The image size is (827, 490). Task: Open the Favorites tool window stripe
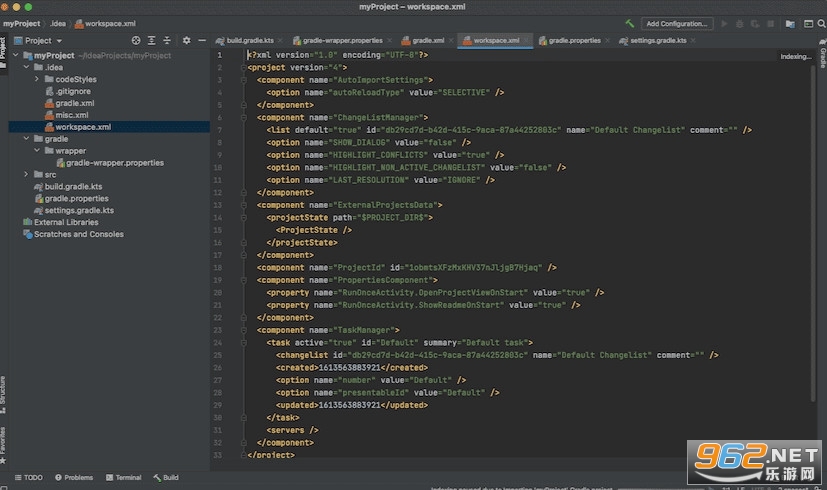coord(3,445)
